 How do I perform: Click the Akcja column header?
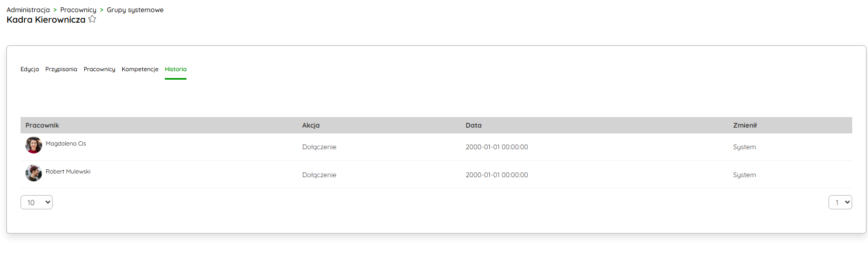(311, 125)
